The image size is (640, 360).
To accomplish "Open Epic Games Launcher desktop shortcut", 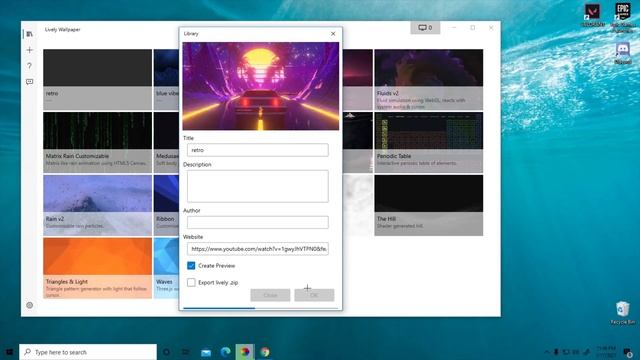I will click(x=623, y=17).
